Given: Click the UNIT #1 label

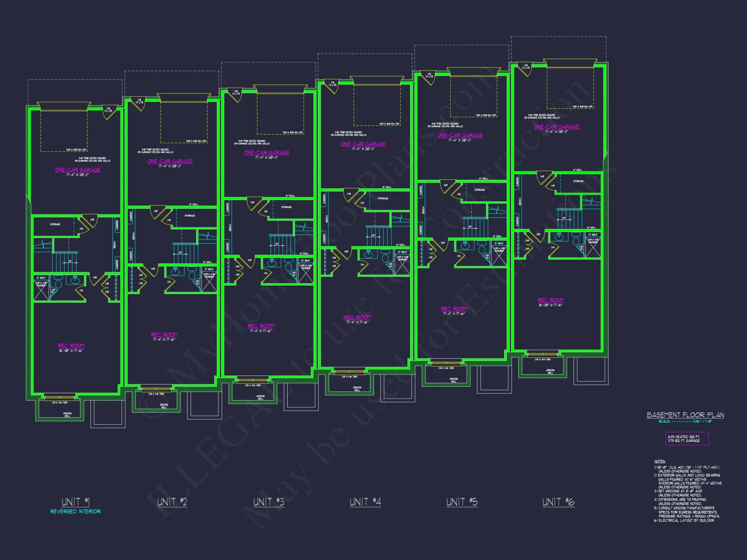Looking at the screenshot, I should [75, 501].
